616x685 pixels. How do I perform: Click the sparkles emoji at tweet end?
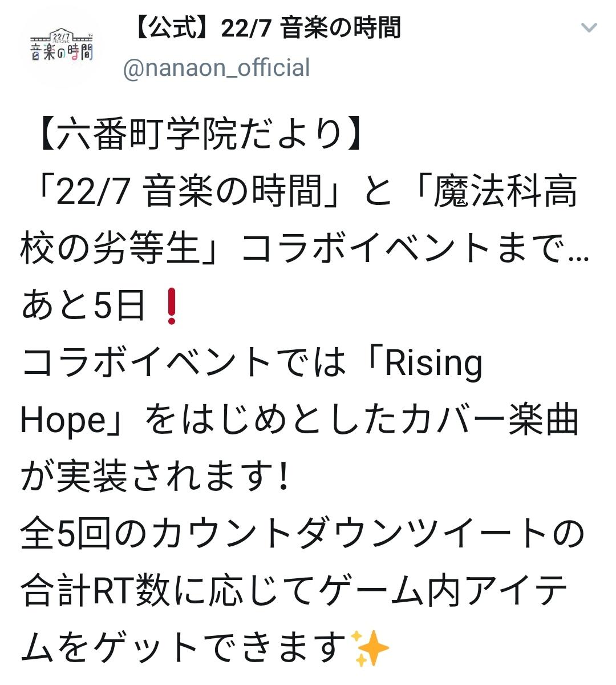371,648
